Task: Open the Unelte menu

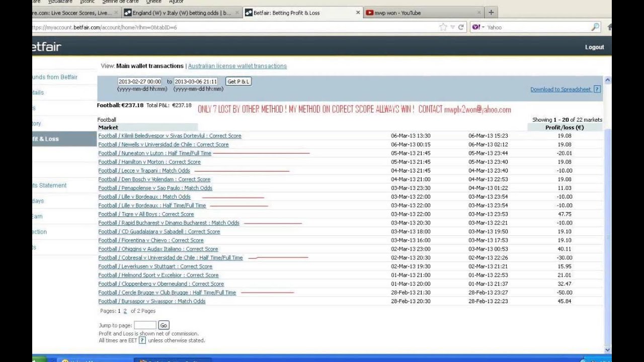Action: pos(153,2)
